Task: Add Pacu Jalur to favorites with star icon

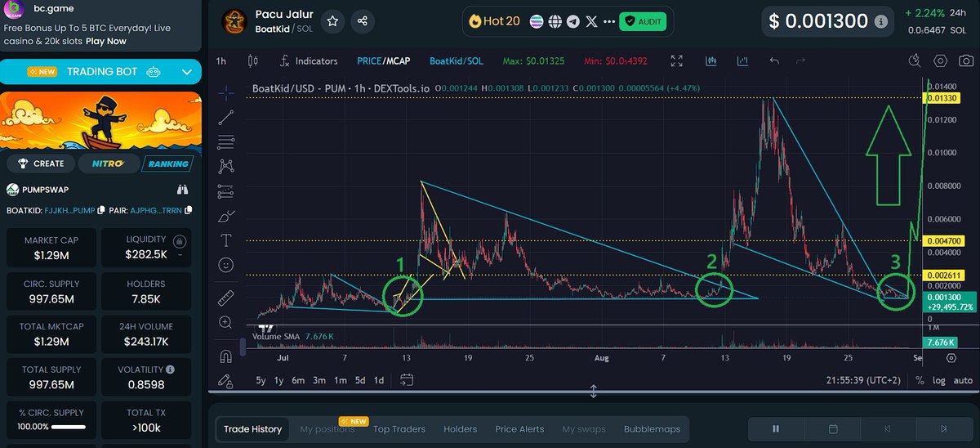Action: (332, 21)
